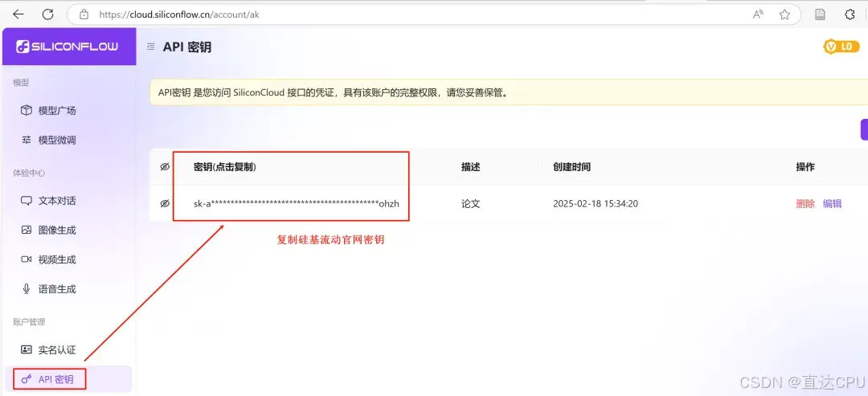Open the browser extensions puzzle icon
The height and width of the screenshot is (396, 868).
(850, 14)
